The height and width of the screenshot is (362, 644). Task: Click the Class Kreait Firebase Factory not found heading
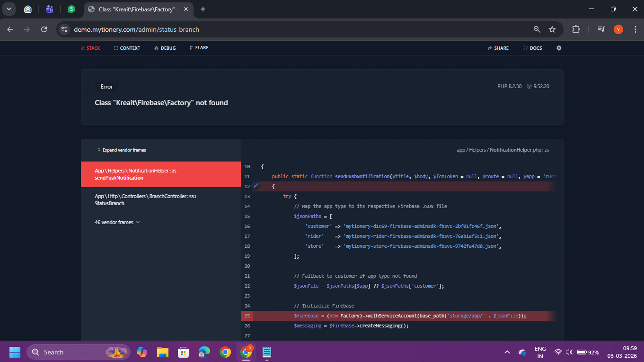click(161, 102)
